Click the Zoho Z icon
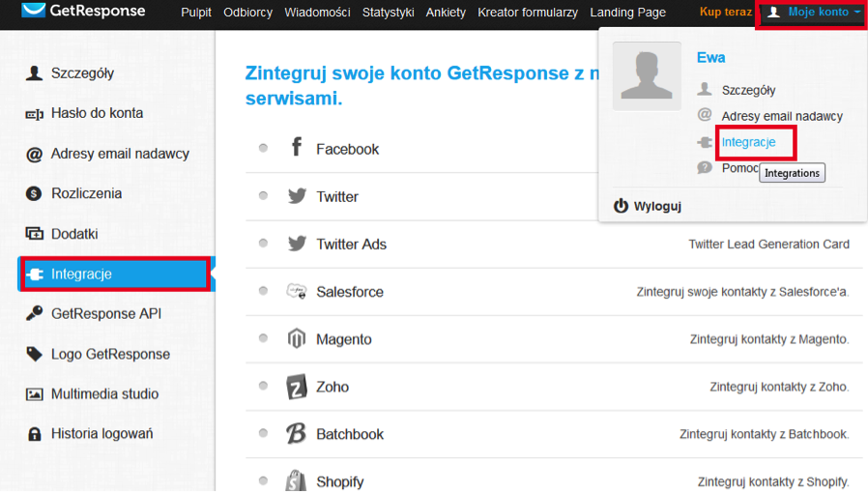Viewport: 868px width, 492px height. pos(296,387)
